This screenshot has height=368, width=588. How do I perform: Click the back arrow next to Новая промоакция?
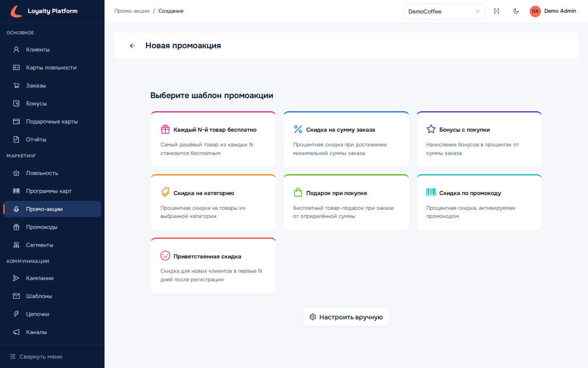tap(132, 46)
